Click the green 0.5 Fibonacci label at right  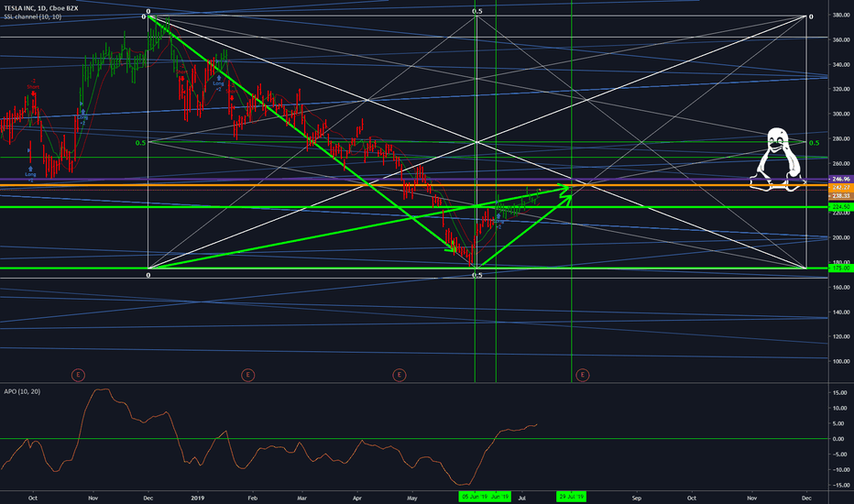(814, 143)
